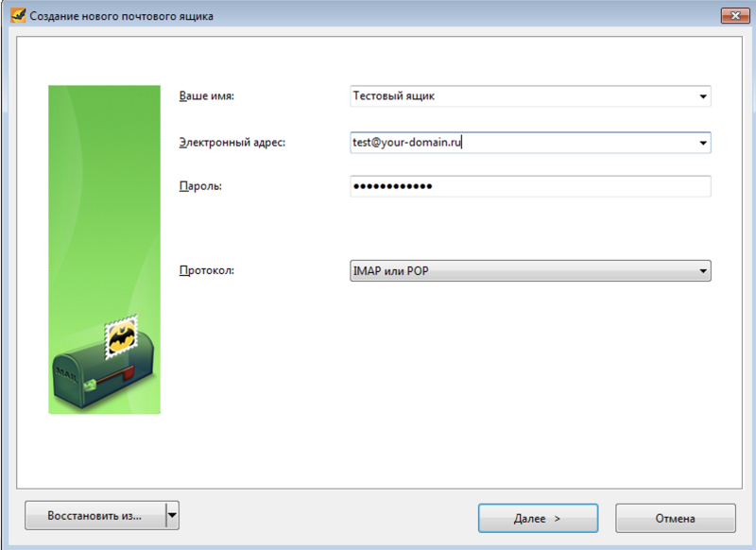
Task: Click the test@your-domain.ru email field
Action: click(x=520, y=143)
